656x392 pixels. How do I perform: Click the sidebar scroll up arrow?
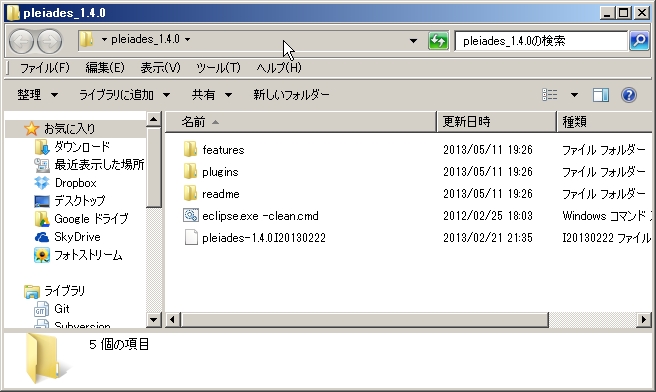point(154,120)
